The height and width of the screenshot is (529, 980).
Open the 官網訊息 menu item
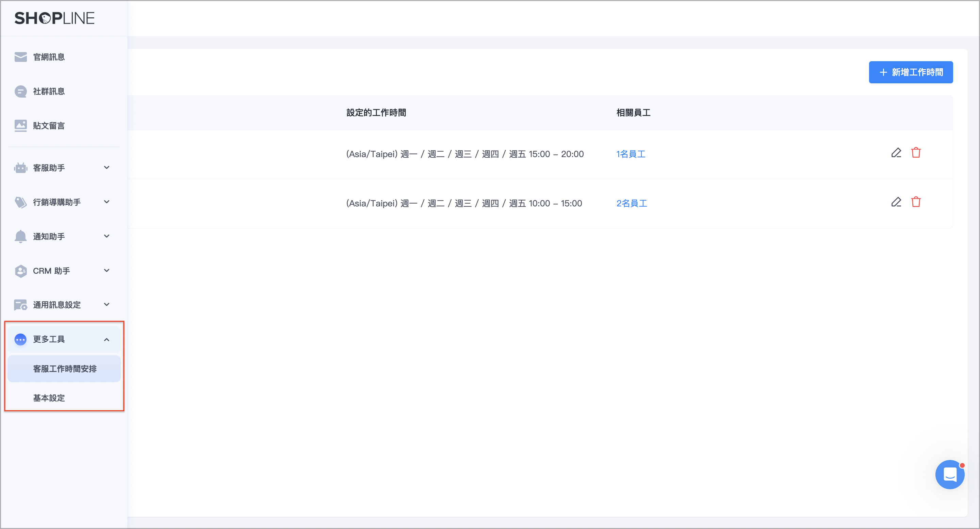click(x=64, y=57)
